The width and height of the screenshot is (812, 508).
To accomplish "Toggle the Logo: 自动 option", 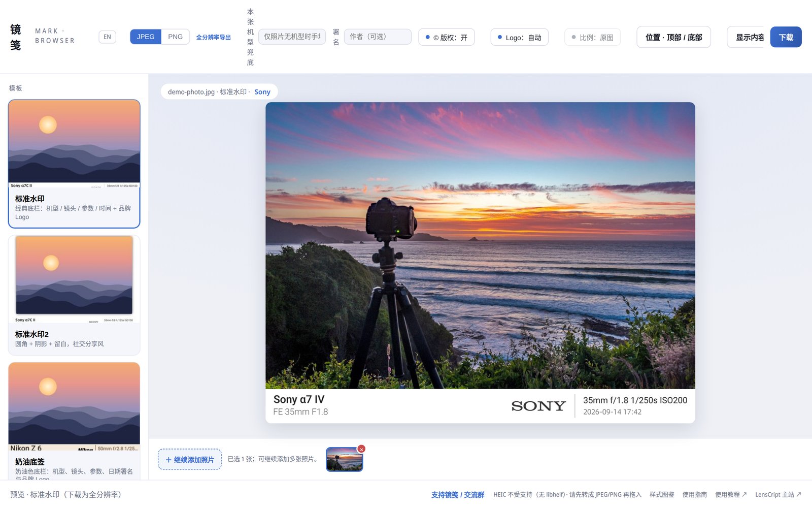I will [x=520, y=37].
